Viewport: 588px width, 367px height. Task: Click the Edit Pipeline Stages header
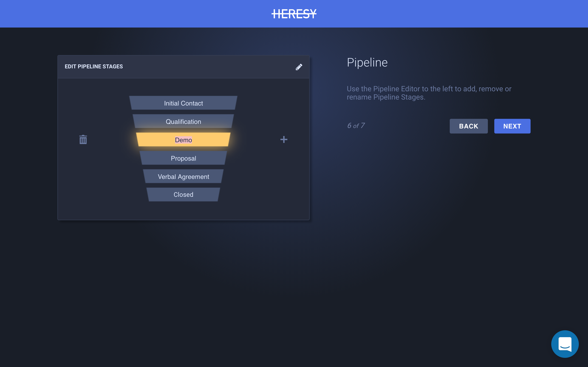point(94,67)
